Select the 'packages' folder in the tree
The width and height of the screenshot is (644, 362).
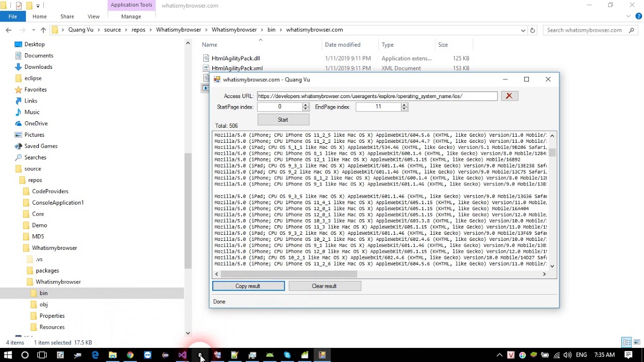pos(47,270)
